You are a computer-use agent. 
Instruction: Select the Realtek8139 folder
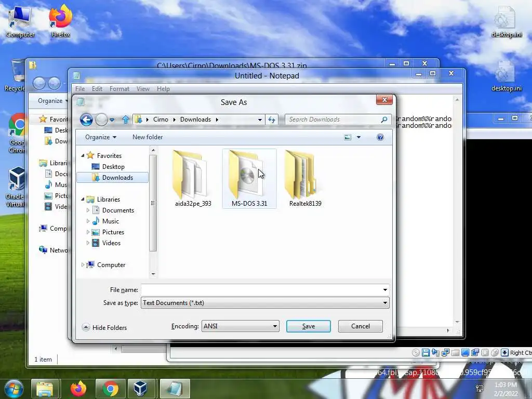pos(305,178)
